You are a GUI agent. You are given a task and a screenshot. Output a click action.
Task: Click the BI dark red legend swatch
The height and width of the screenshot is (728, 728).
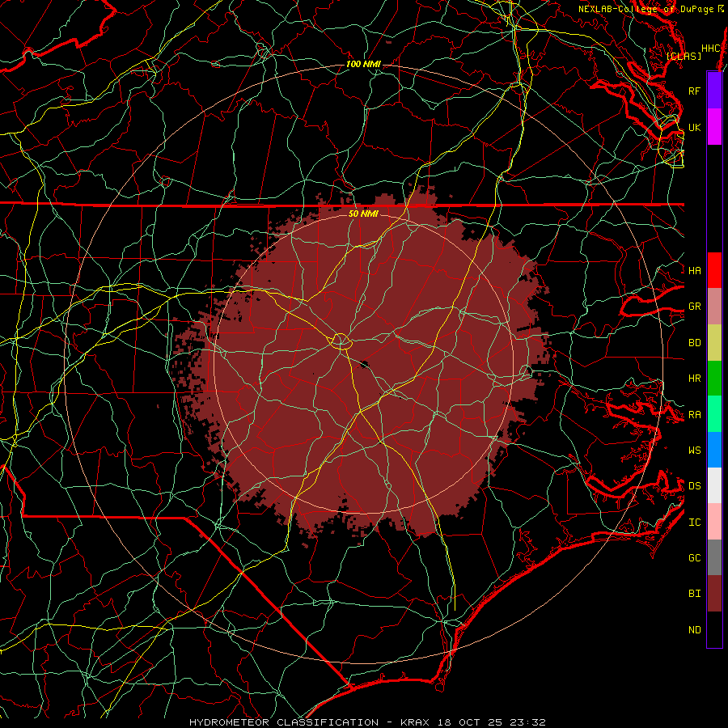[x=714, y=594]
